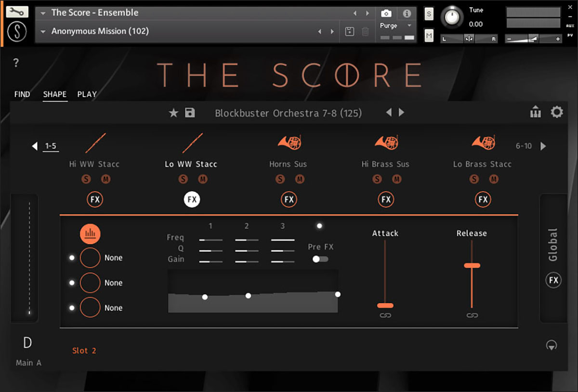Viewport: 578px width, 392px height.
Task: Click the Main A key display D
Action: tap(27, 343)
